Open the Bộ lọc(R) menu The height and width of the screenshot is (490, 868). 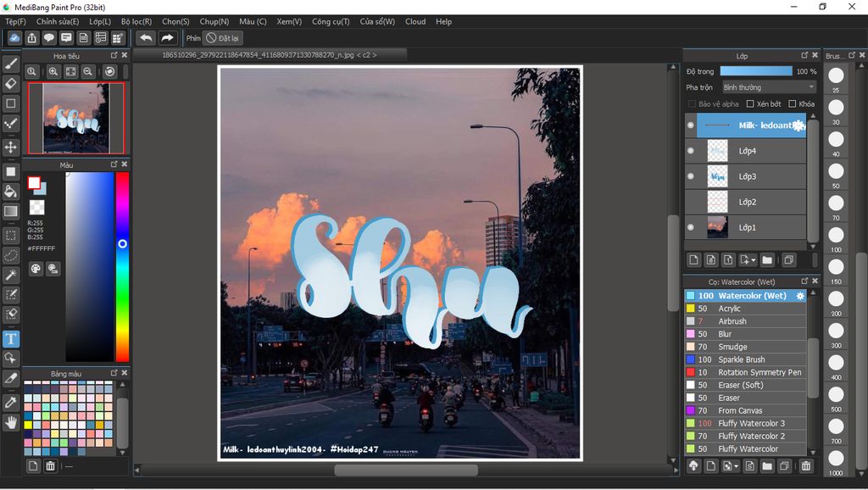click(136, 21)
